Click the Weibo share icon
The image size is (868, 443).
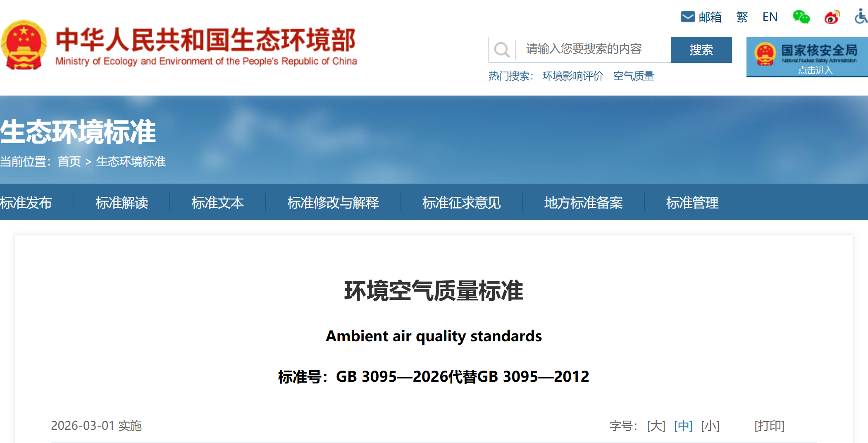pos(832,17)
